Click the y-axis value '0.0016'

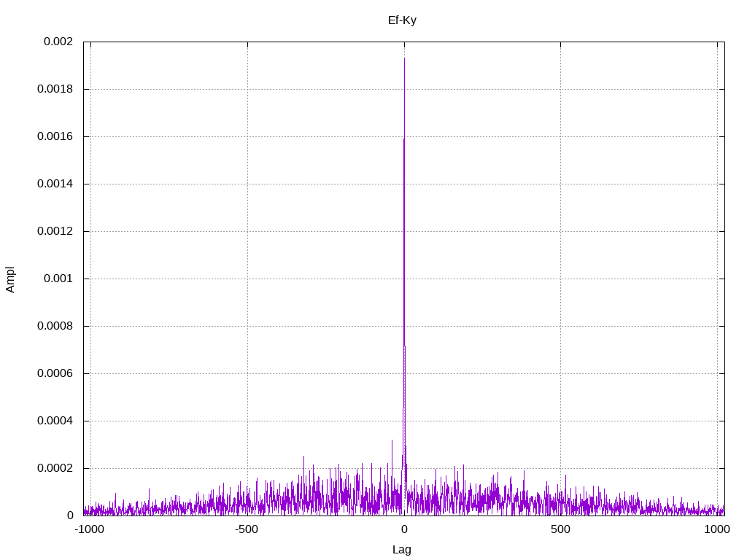[55, 136]
